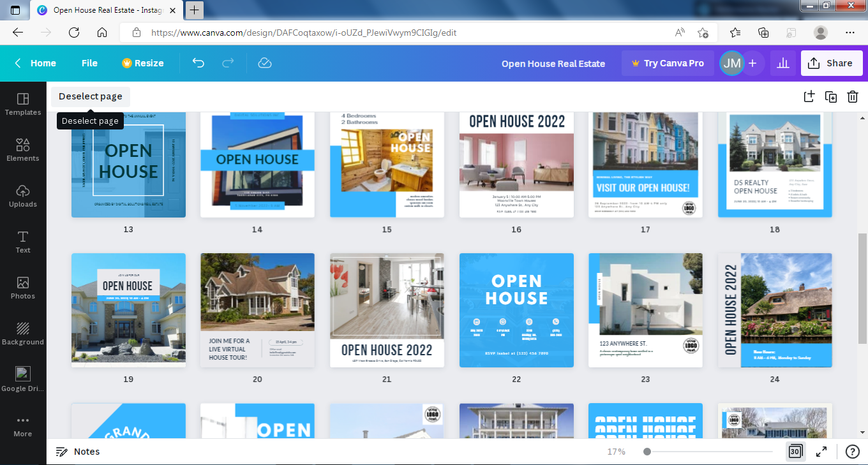Open Read aloud in address bar
Viewport: 868px width, 465px height.
point(680,33)
